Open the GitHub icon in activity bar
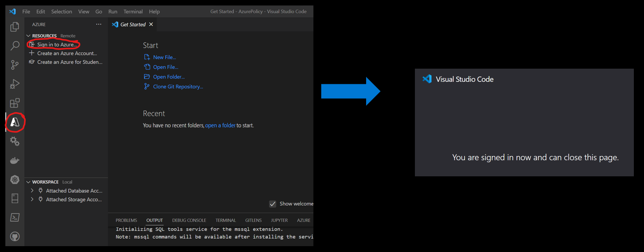Screen dimensions: 644x252 click(14, 236)
